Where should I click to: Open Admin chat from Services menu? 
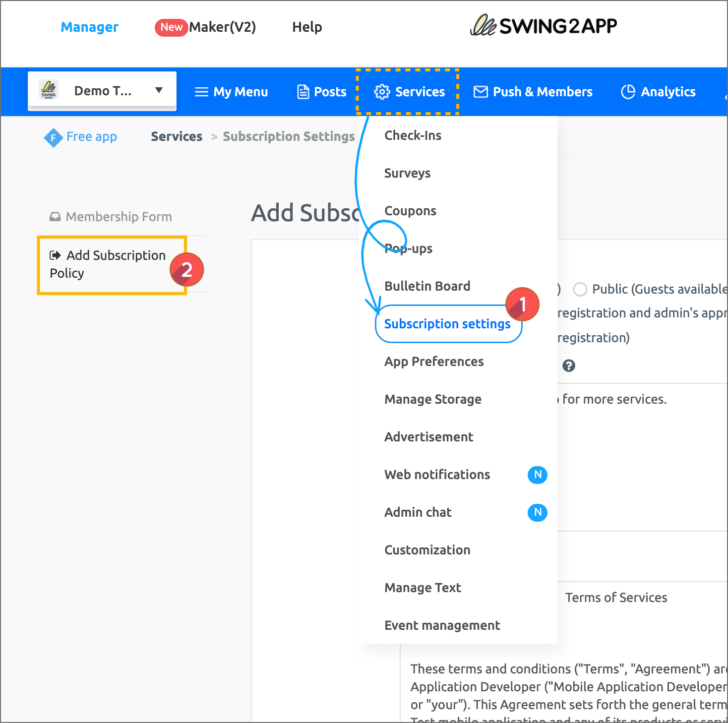tap(418, 512)
